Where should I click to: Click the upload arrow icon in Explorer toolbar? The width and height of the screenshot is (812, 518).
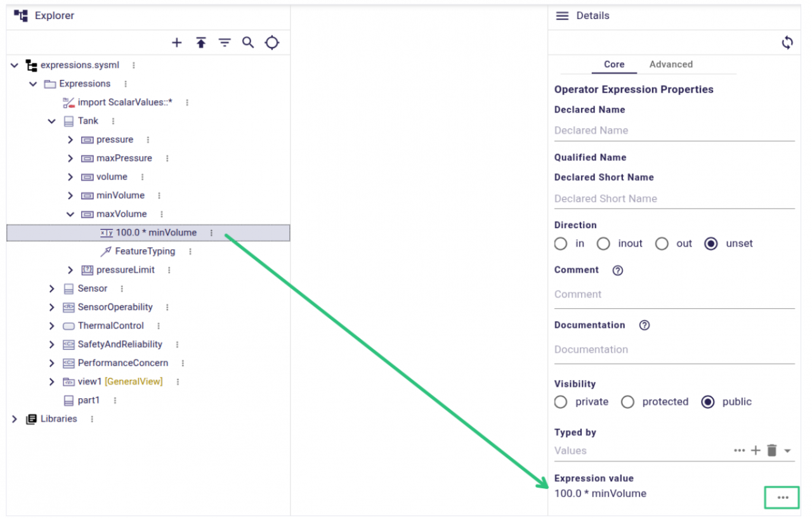(x=201, y=42)
